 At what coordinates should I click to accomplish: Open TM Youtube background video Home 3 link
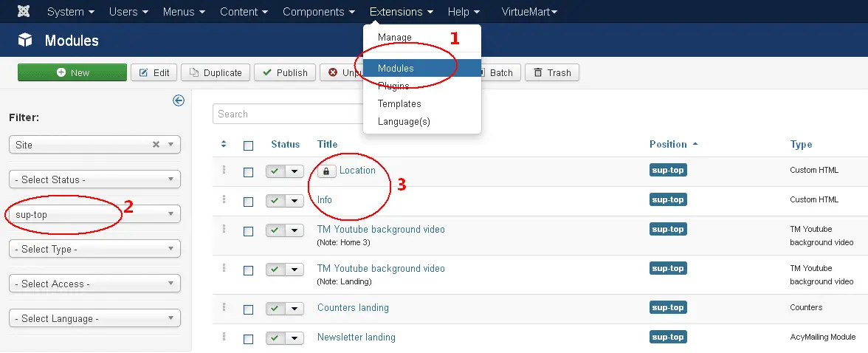coord(381,229)
